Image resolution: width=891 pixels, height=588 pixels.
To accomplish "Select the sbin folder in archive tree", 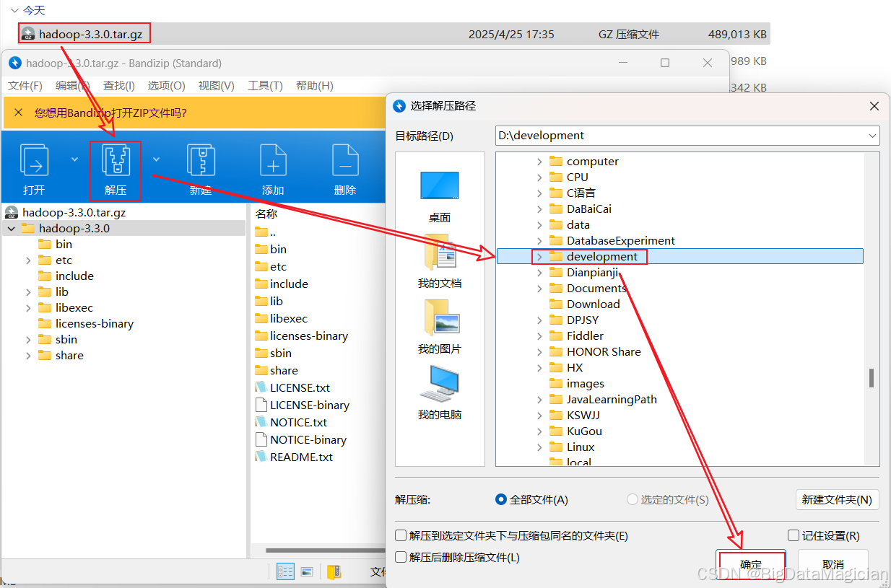I will tap(66, 340).
